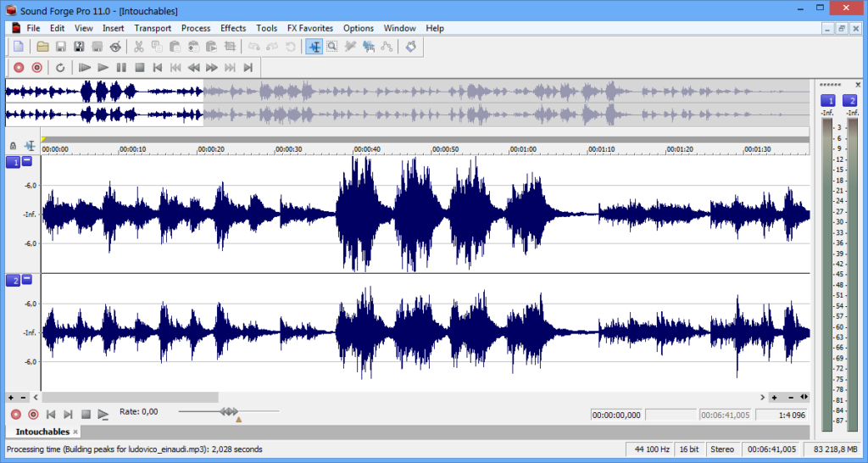Toggle Loop Playback in transport toolbar
Image resolution: width=868 pixels, height=463 pixels.
[60, 68]
